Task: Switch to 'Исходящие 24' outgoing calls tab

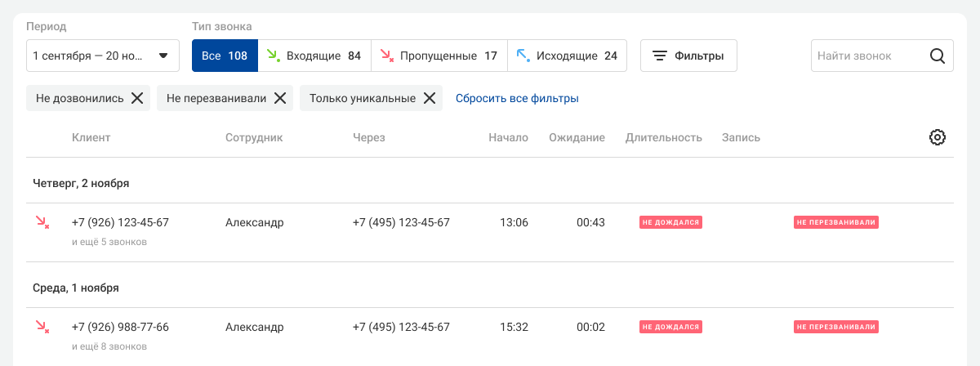Action: pyautogui.click(x=568, y=56)
